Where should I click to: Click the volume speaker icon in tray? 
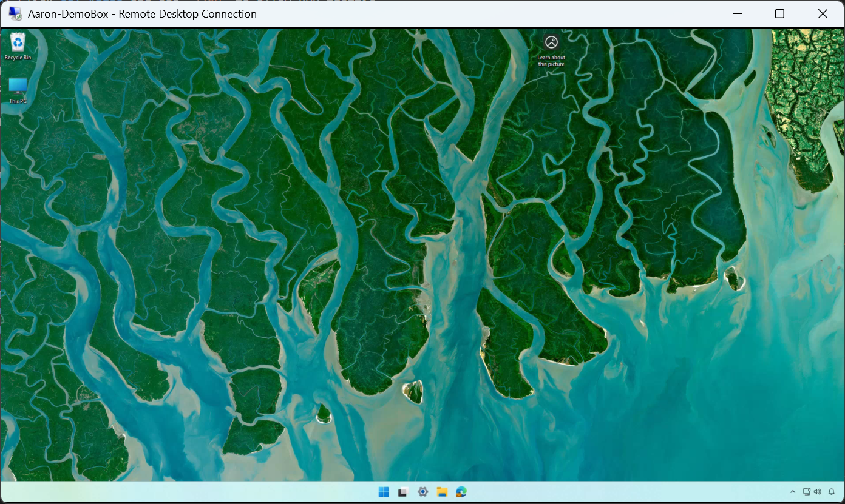pyautogui.click(x=817, y=492)
